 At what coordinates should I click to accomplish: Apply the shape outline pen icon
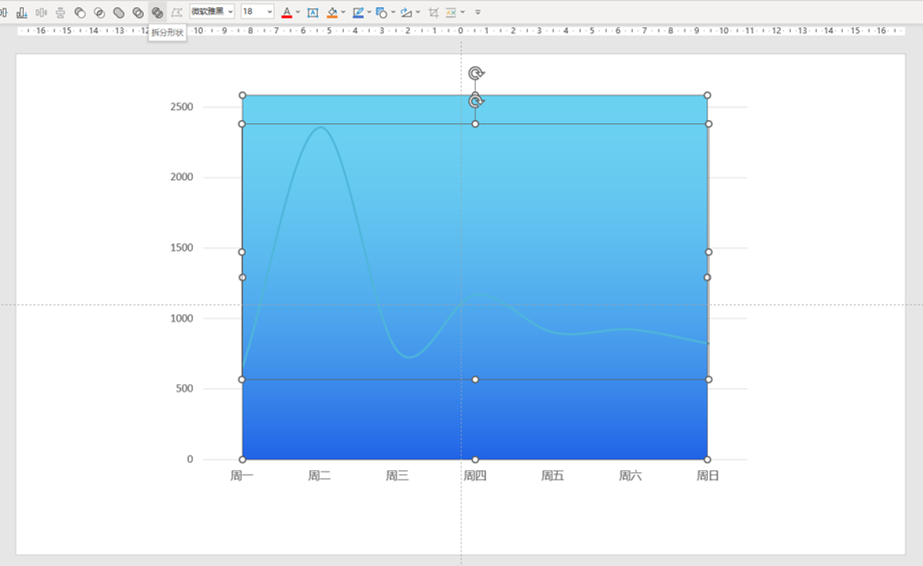click(x=358, y=12)
